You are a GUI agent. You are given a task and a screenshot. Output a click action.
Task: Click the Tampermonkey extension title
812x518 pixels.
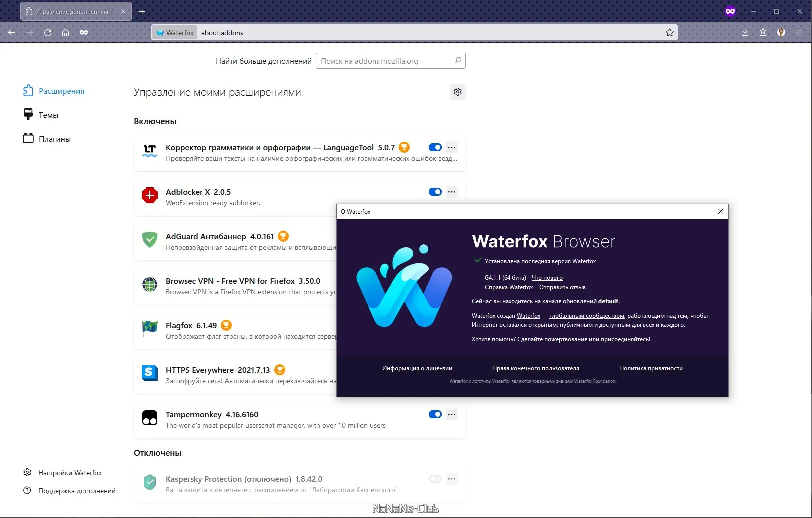(194, 414)
